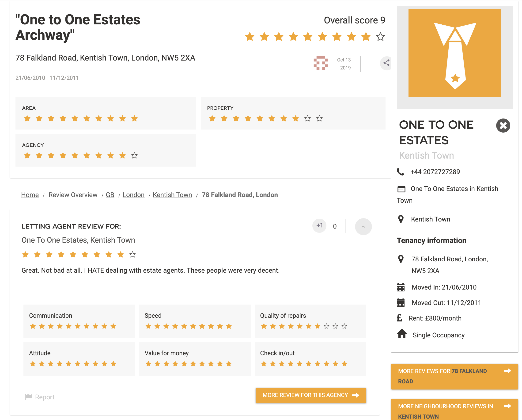Click the +1 upvote button
522x420 pixels.
click(x=319, y=226)
